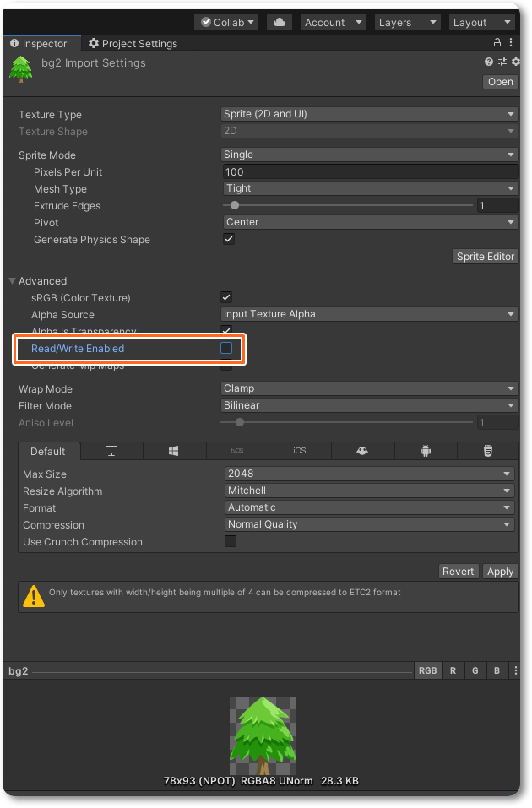Click the Sprite Editor button
The image size is (532, 808).
click(x=485, y=256)
